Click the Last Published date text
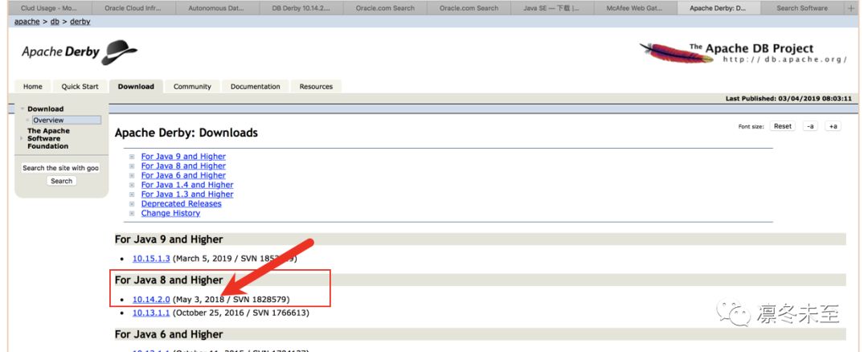 coord(788,99)
